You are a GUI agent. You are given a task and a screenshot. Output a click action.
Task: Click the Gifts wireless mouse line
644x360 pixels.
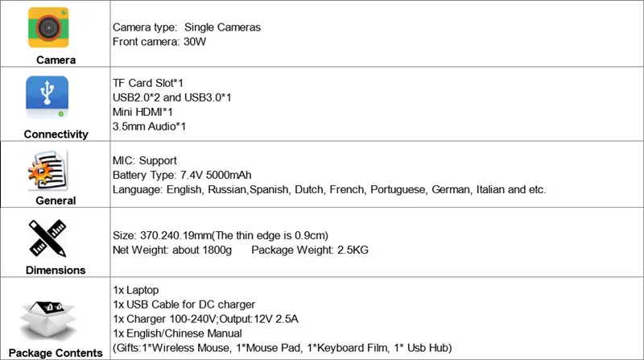(x=283, y=348)
